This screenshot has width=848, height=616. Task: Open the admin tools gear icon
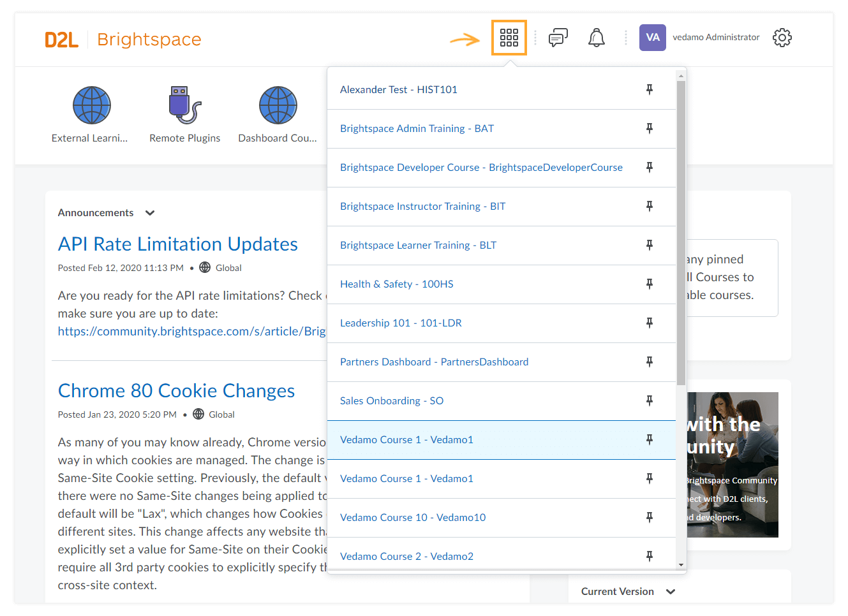pos(782,38)
